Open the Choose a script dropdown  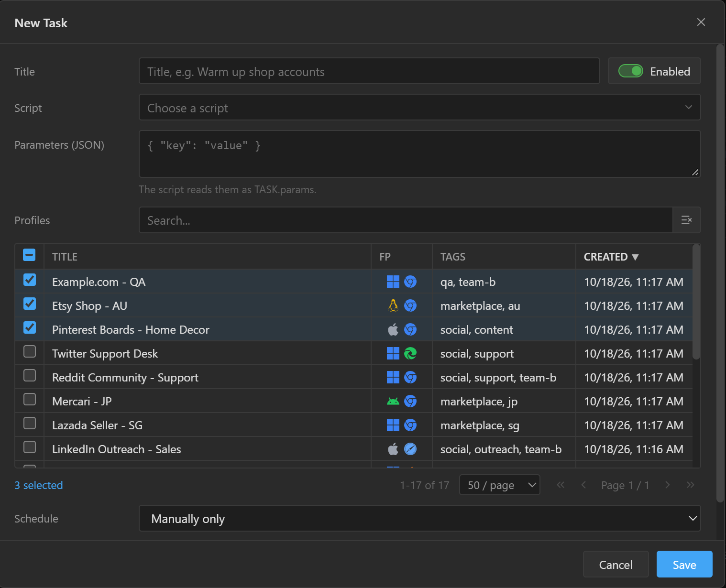click(x=420, y=108)
